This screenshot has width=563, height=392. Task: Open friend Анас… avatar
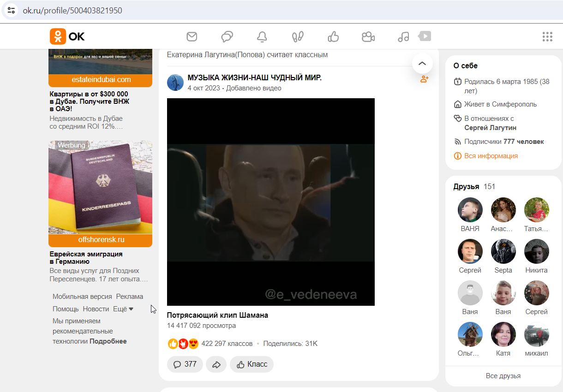click(503, 210)
